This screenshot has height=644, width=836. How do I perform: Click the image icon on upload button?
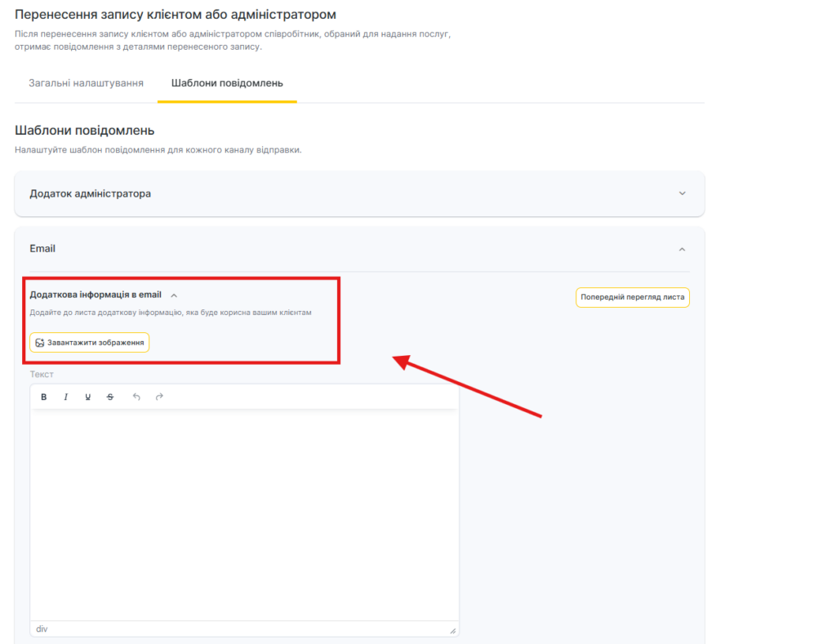40,343
